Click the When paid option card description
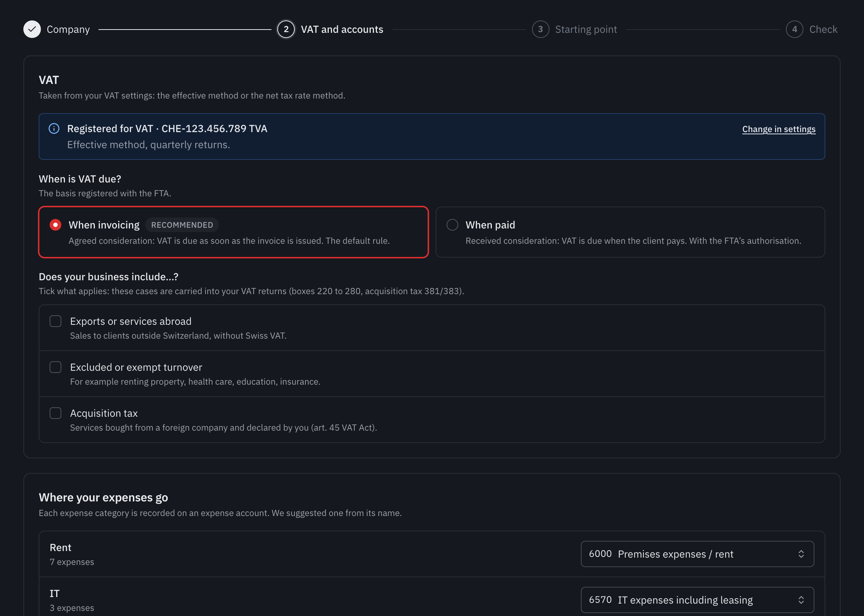The height and width of the screenshot is (616, 864). (x=633, y=241)
